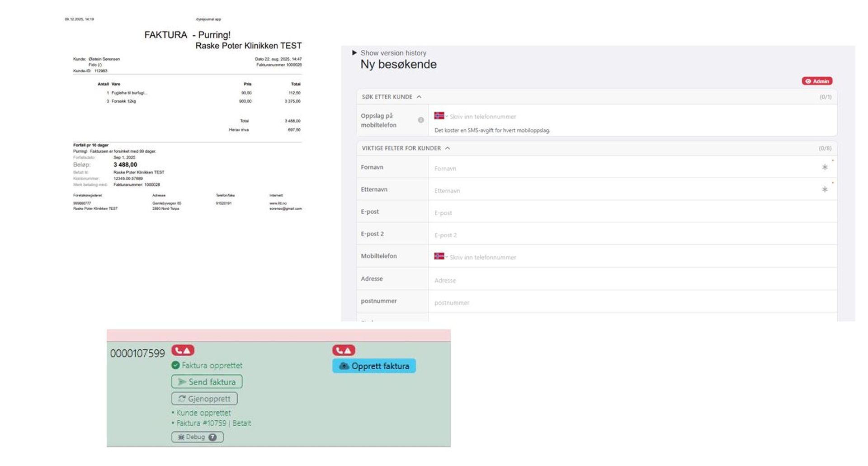
Task: Open country flag selector in Mobiltelefon field
Action: point(440,256)
